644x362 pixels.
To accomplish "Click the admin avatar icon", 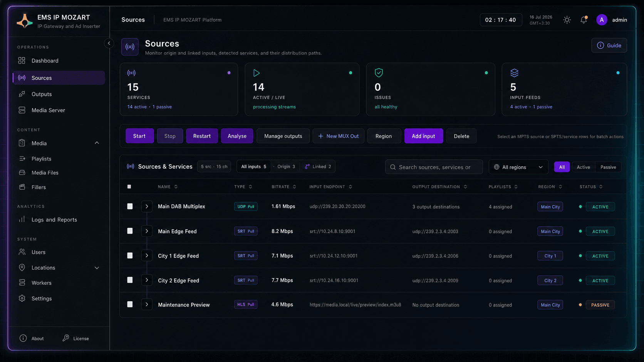I will 602,20.
